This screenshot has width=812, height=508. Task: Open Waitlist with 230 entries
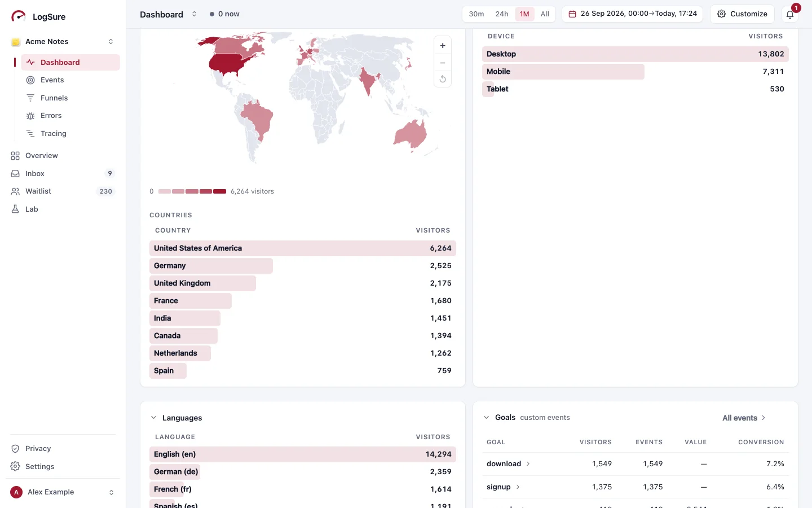tap(63, 191)
